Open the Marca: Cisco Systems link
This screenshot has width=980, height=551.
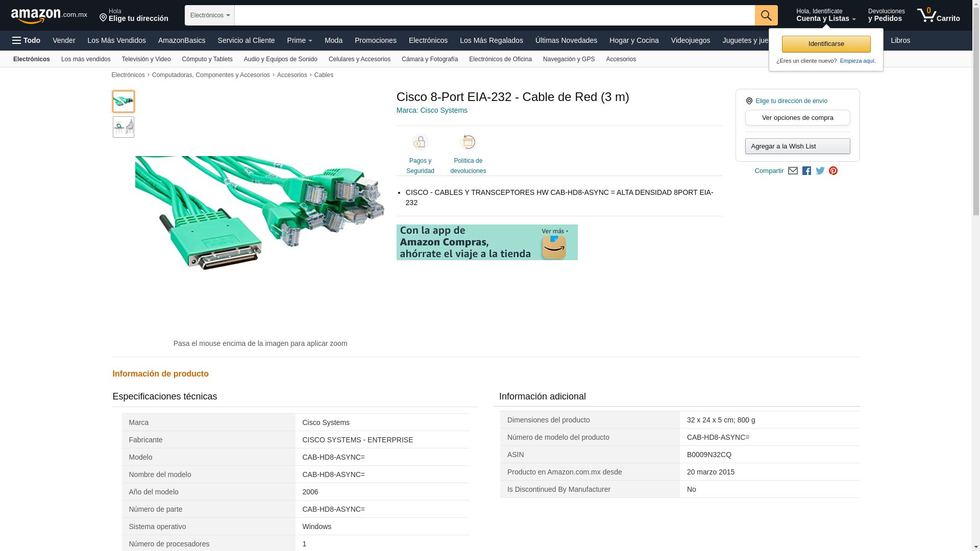click(432, 110)
